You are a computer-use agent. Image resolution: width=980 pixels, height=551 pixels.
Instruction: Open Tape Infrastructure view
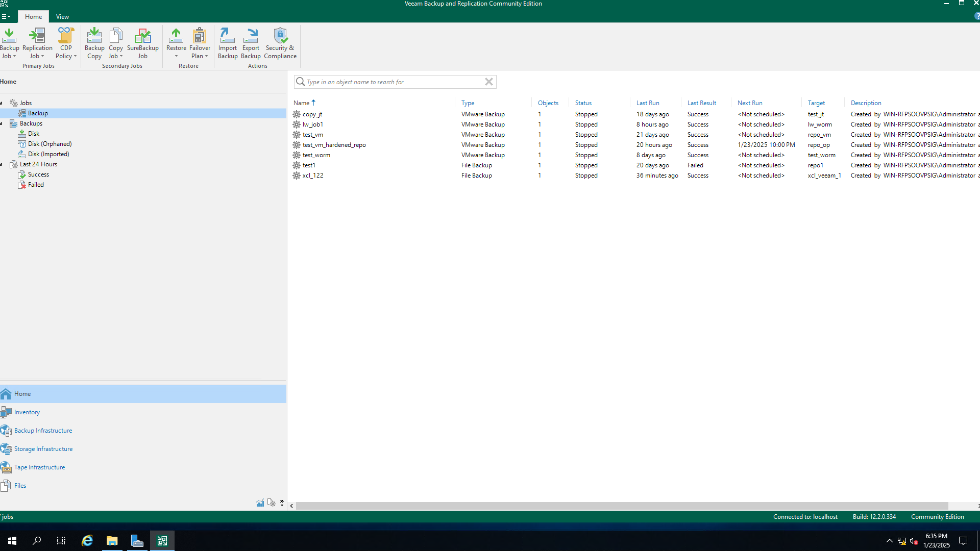pyautogui.click(x=39, y=467)
